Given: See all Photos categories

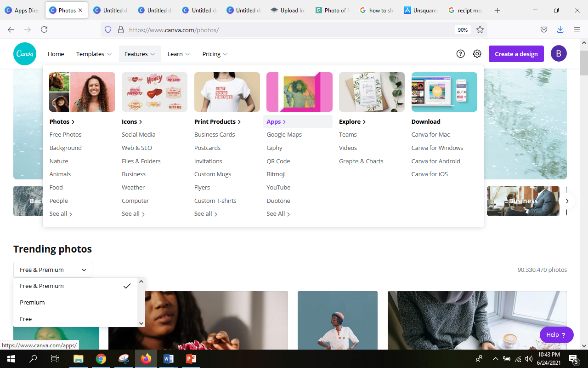Looking at the screenshot, I should point(61,214).
